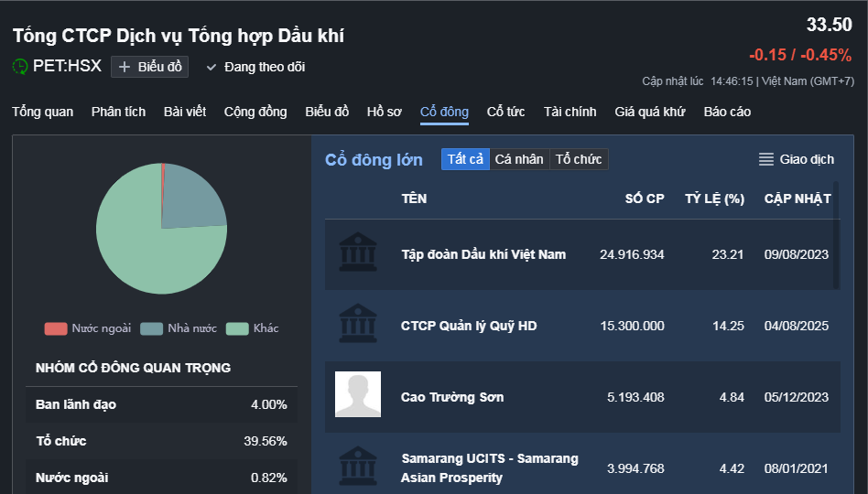The height and width of the screenshot is (494, 868).
Task: Click the institution icon for CTCP Quản lý Quỹ HD
Action: click(x=358, y=324)
